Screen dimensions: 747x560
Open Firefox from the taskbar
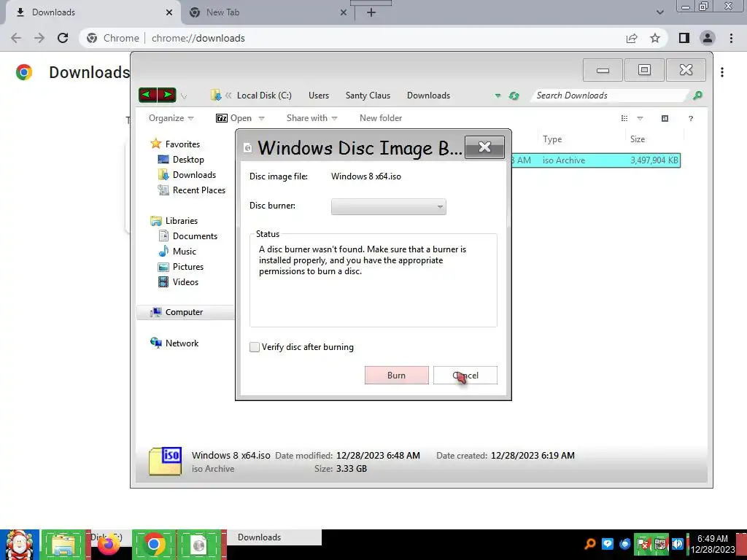click(x=108, y=545)
